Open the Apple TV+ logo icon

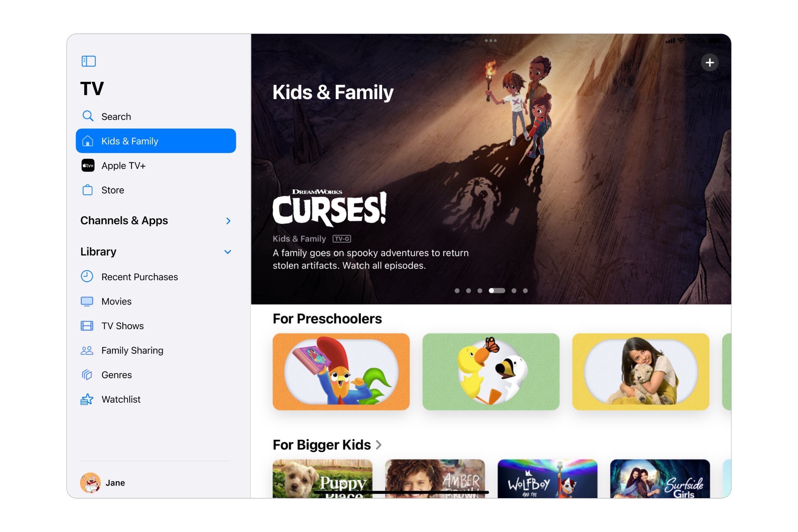coord(88,166)
